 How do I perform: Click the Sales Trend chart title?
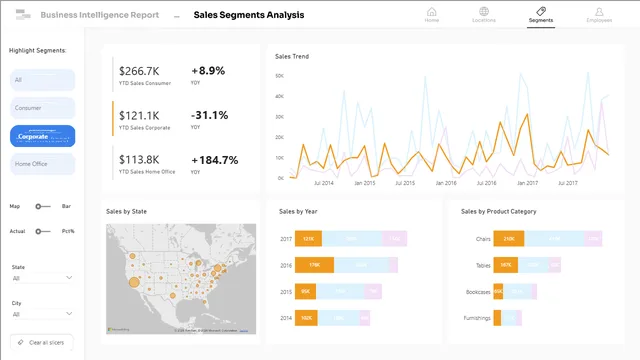(292, 56)
